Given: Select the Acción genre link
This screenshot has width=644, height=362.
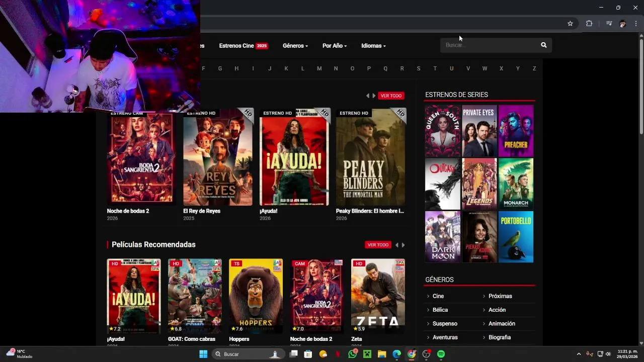Looking at the screenshot, I should pyautogui.click(x=497, y=310).
